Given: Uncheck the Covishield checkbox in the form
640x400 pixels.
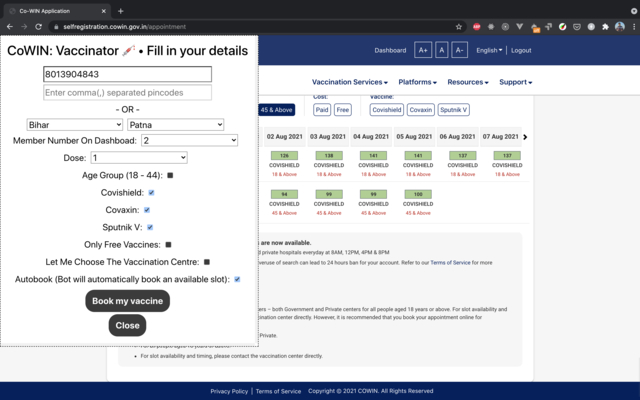Looking at the screenshot, I should (151, 193).
